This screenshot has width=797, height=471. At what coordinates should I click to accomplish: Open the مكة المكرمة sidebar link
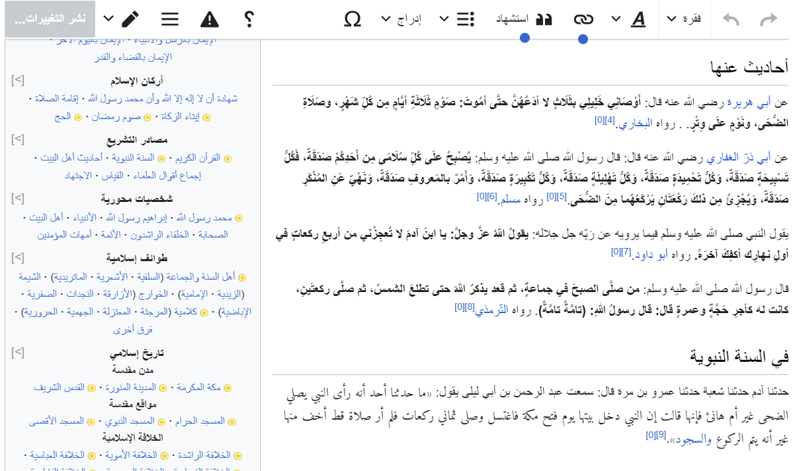198,387
